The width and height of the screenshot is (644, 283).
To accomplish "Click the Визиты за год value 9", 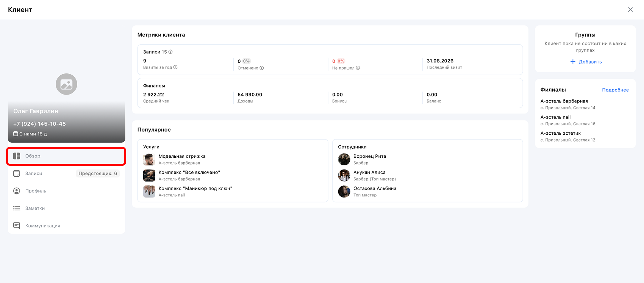I will [145, 61].
